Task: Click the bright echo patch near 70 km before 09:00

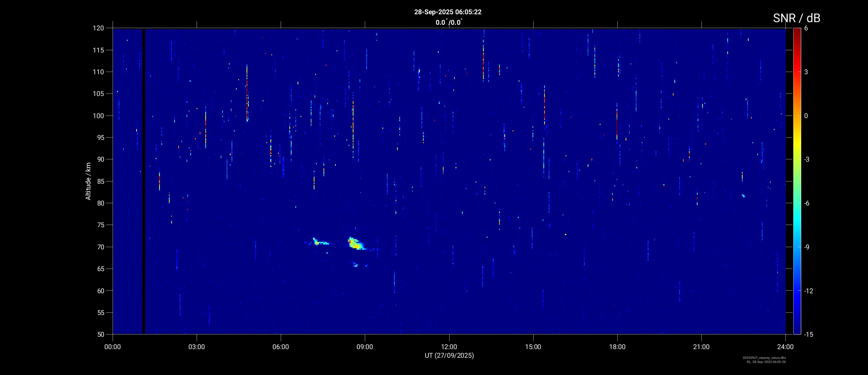Action: point(355,244)
